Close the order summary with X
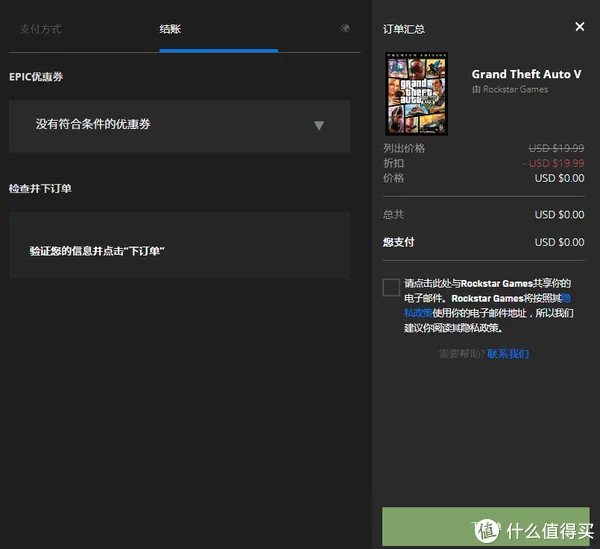This screenshot has height=549, width=600. (x=580, y=26)
